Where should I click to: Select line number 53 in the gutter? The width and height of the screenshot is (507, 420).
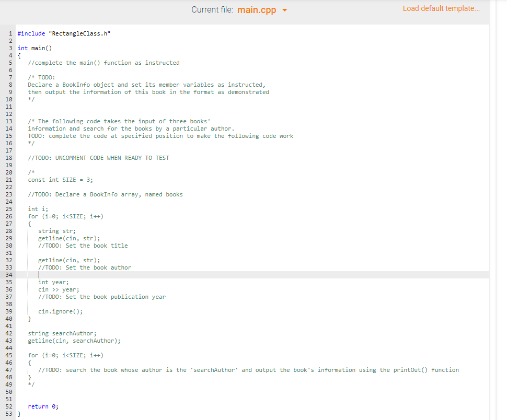[10, 413]
